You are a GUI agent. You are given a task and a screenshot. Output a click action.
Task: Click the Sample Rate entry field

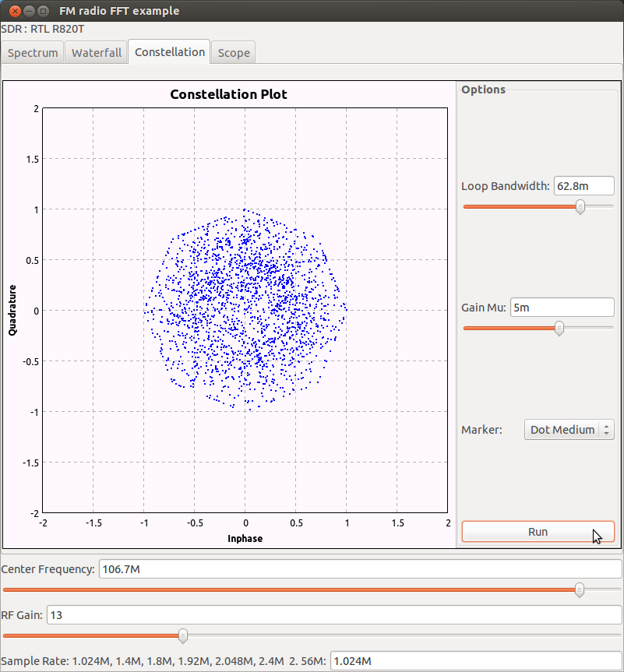(x=475, y=661)
